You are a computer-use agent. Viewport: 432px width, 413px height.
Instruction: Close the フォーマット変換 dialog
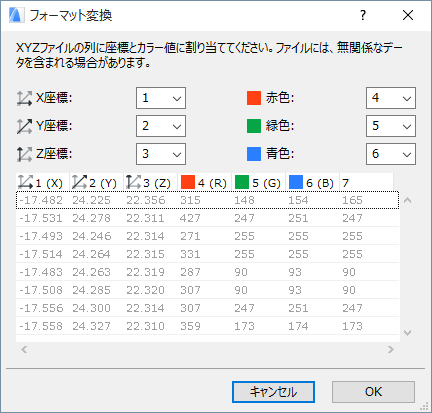click(408, 15)
